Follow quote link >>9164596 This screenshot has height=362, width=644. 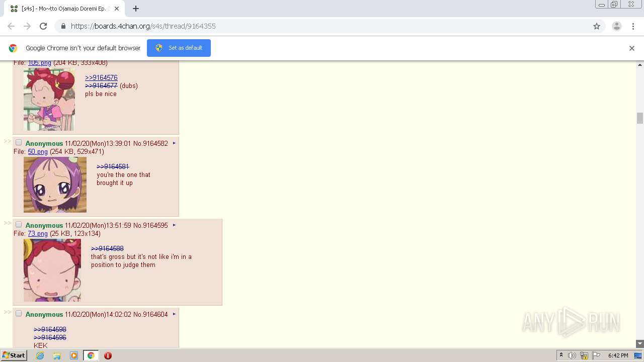(x=50, y=337)
